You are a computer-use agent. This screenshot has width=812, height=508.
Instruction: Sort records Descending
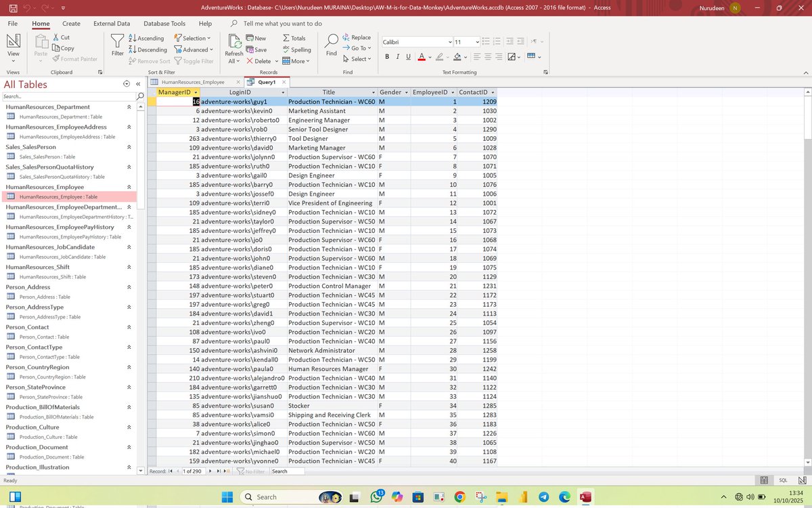(x=147, y=49)
